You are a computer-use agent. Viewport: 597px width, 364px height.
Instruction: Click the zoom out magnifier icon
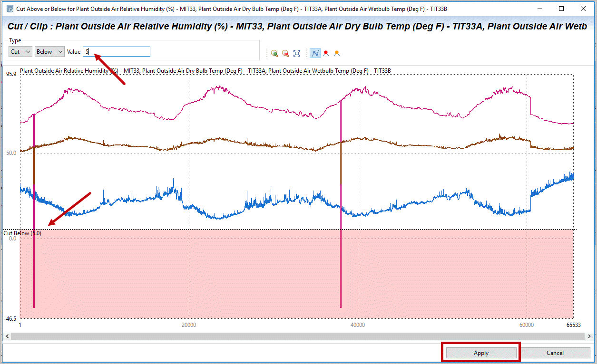pyautogui.click(x=285, y=53)
